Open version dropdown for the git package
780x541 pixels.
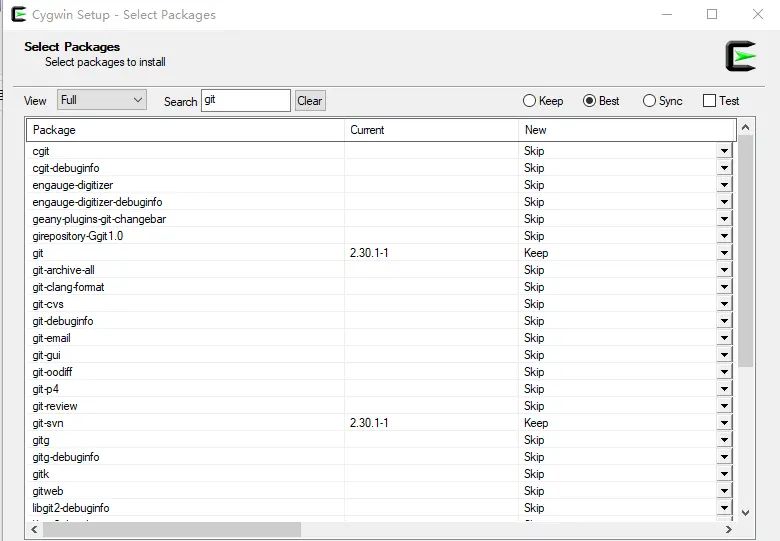[x=724, y=253]
